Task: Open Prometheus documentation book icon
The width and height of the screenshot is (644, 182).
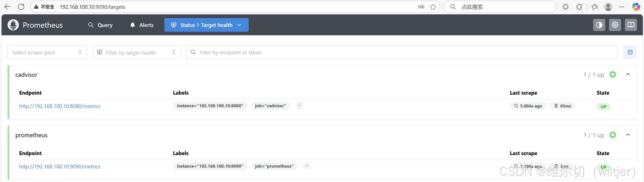Action: [631, 25]
